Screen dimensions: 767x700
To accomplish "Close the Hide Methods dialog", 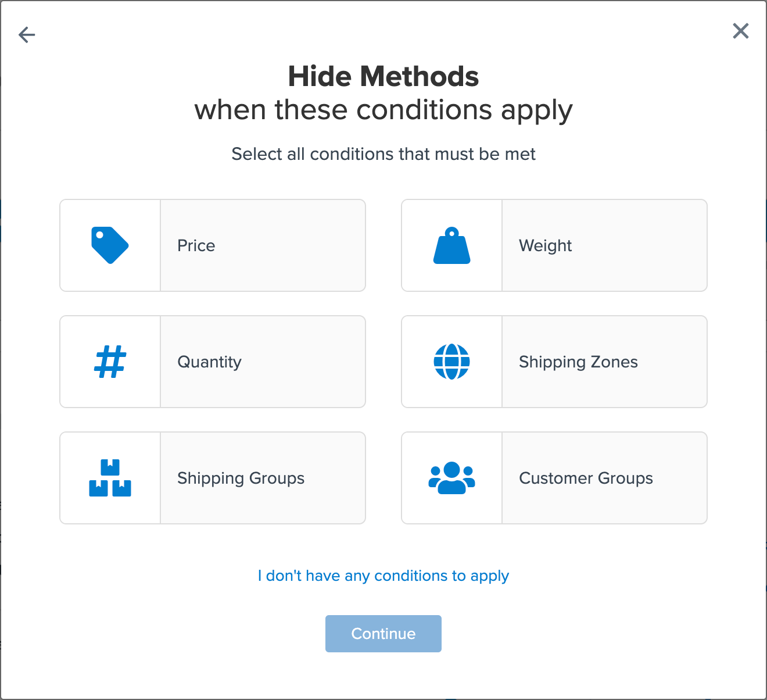I will click(740, 31).
